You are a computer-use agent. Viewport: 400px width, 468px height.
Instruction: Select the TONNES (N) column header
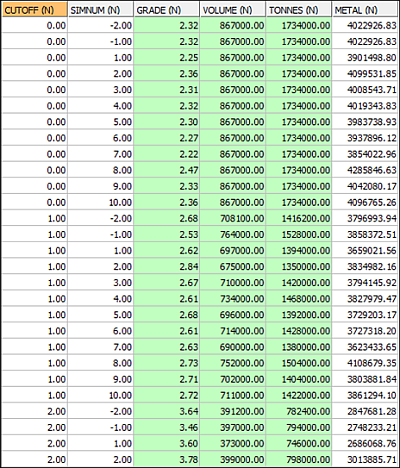(x=299, y=10)
